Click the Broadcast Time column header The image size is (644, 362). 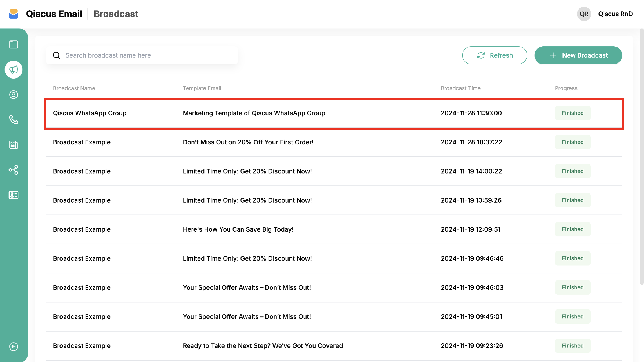(x=460, y=88)
